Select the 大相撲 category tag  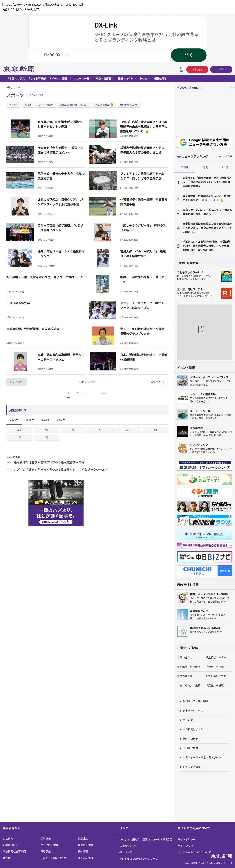[x=28, y=105]
